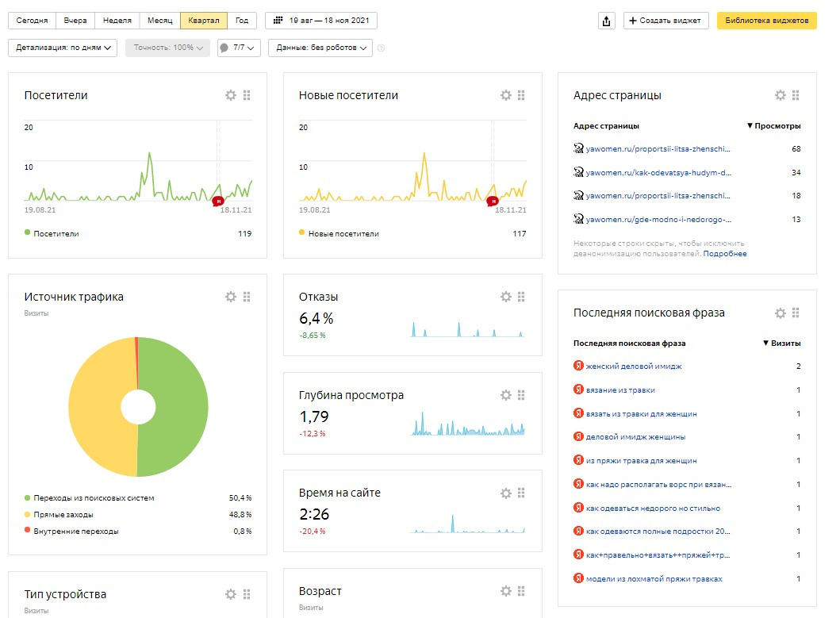Expand Детализация: по дням dropdown
Screen dimensions: 840x618
point(63,48)
